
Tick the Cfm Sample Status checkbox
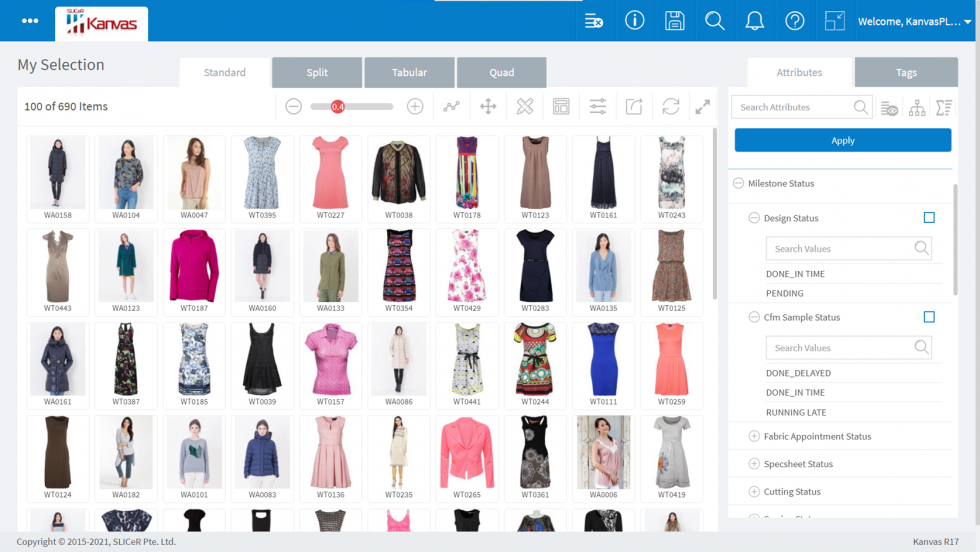[x=929, y=317]
